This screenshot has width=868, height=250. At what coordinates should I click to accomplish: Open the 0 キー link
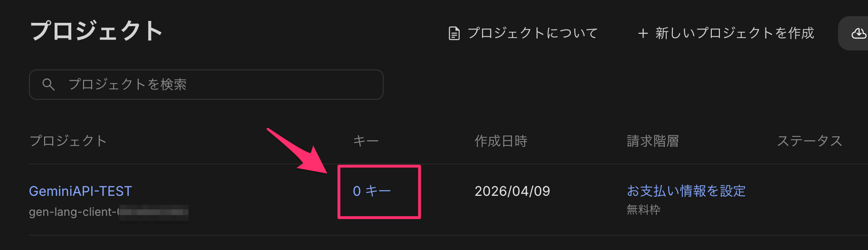pos(372,191)
